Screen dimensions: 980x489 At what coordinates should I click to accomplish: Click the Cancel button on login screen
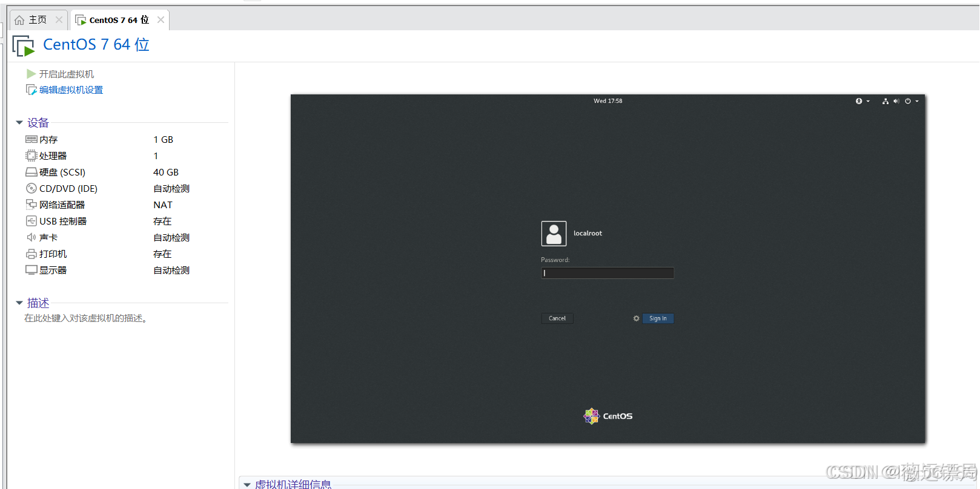(x=557, y=318)
